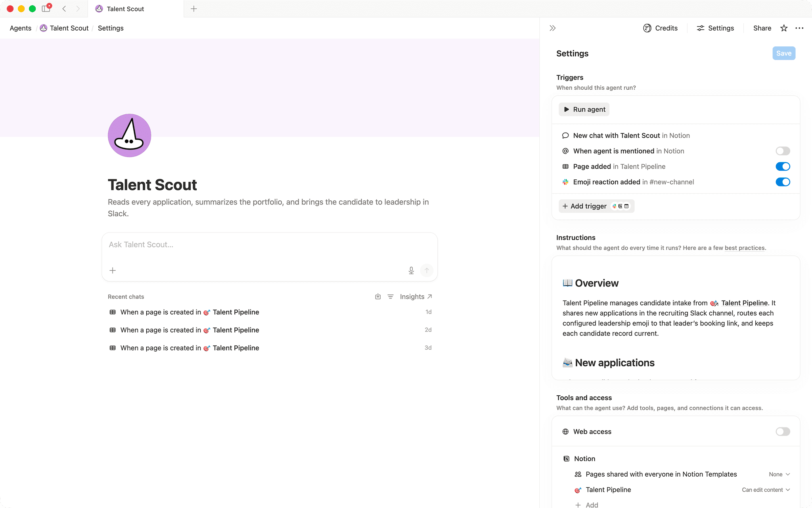Add a new Notion page access
The height and width of the screenshot is (508, 812).
click(587, 504)
